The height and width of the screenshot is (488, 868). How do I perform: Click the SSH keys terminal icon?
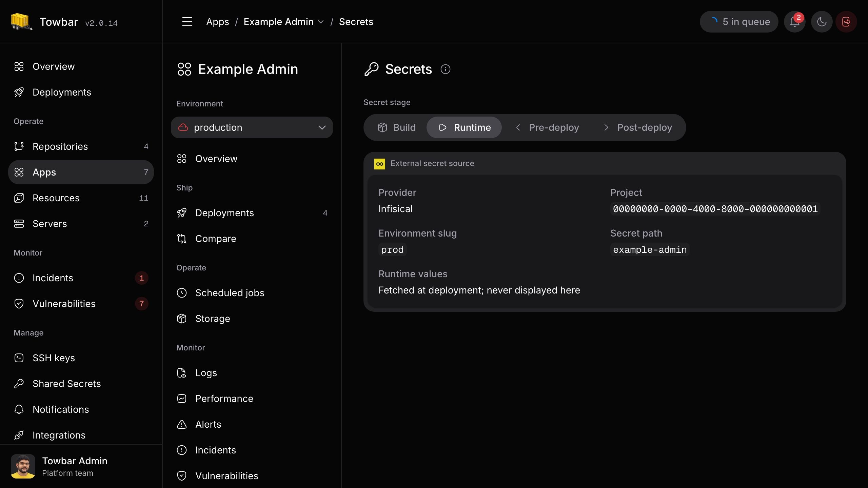tap(19, 358)
